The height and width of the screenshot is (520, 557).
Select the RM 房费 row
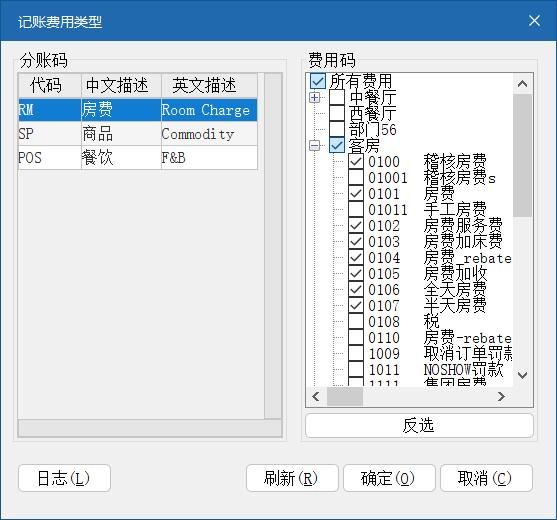pyautogui.click(x=138, y=110)
